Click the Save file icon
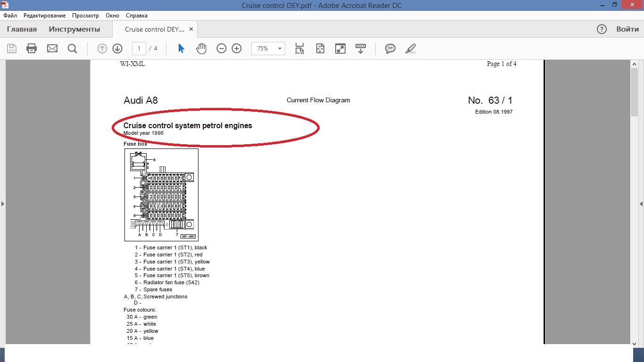This screenshot has height=362, width=644. tap(12, 49)
